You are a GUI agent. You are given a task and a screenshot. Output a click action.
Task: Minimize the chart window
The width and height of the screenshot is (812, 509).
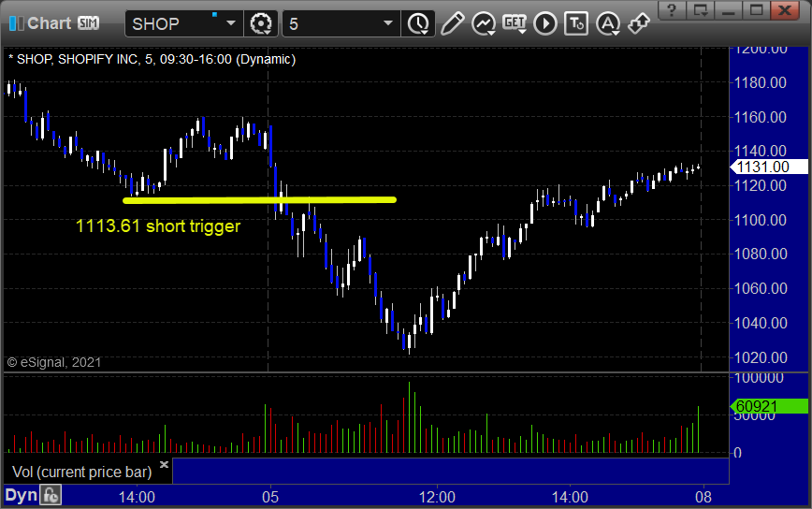tap(729, 10)
